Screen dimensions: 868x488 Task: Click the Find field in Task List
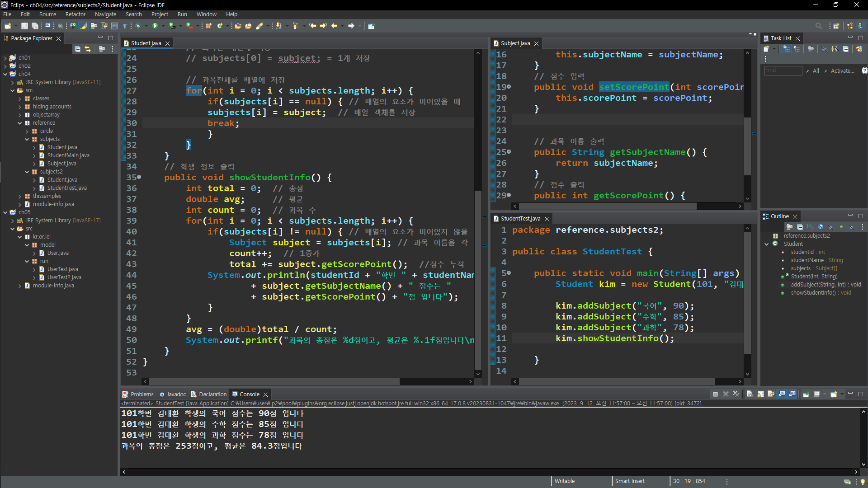pos(783,70)
